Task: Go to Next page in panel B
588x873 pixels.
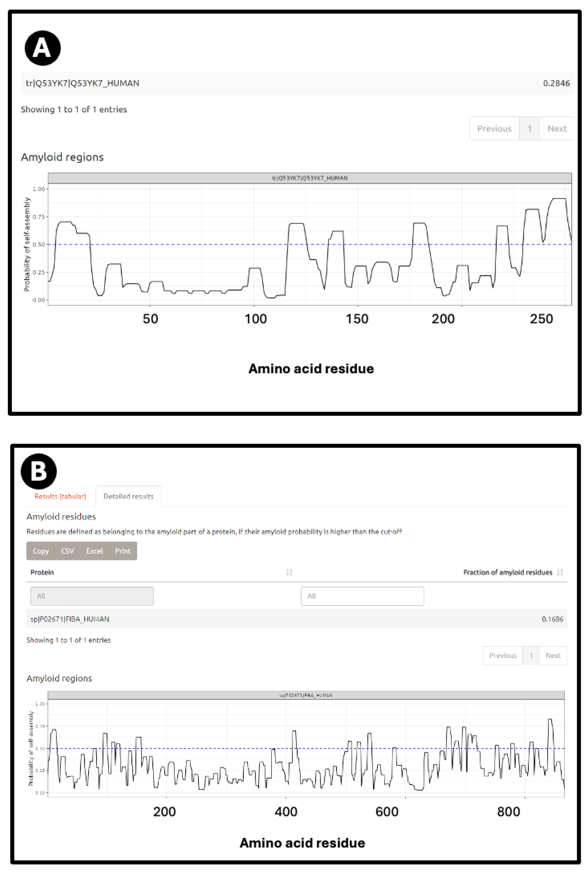Action: tap(553, 655)
